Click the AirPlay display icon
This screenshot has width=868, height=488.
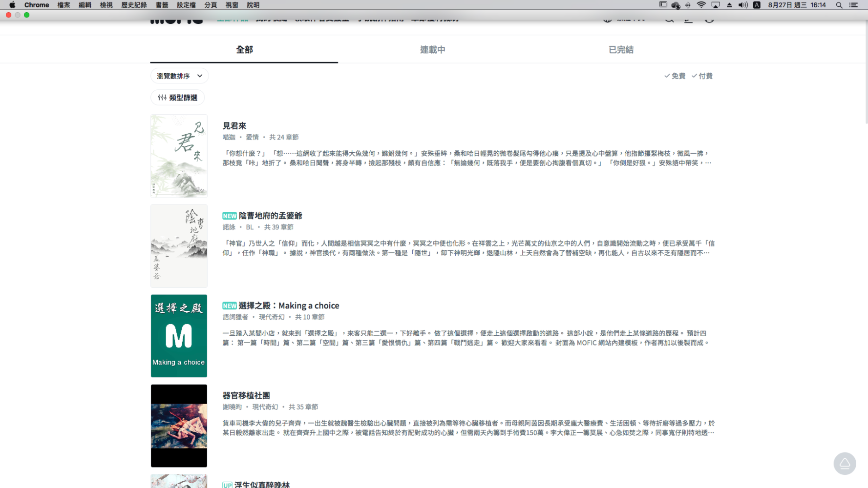(715, 5)
